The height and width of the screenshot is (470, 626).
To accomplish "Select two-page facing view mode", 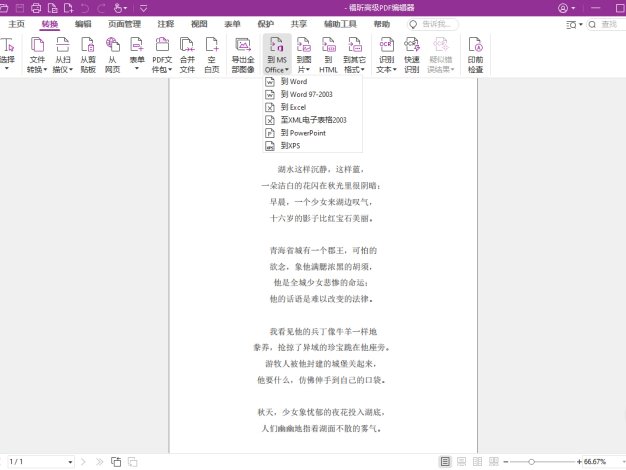I will coord(477,462).
